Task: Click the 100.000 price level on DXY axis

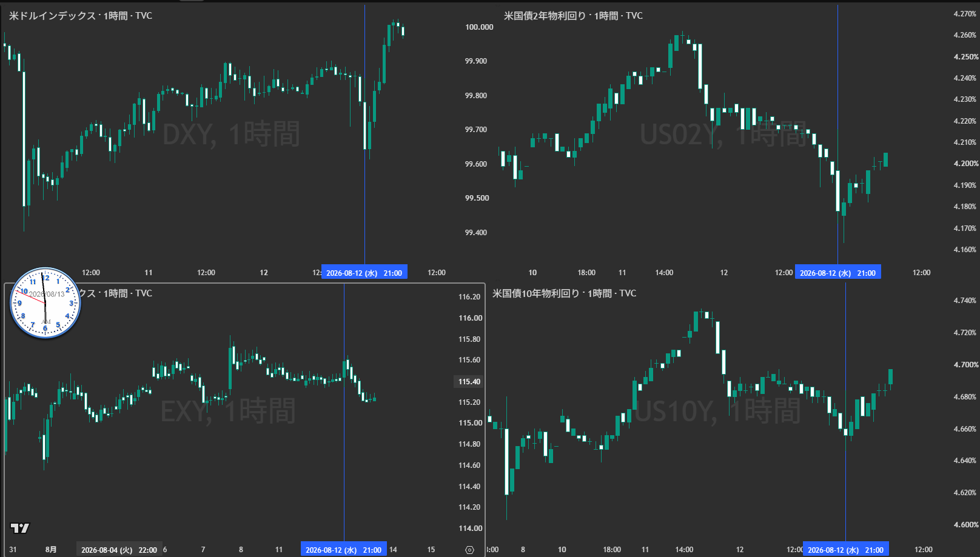Action: [479, 27]
